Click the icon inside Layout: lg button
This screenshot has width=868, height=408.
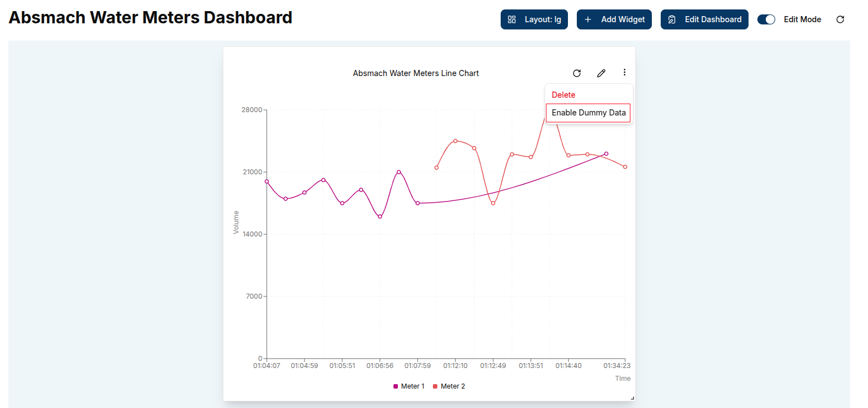click(512, 19)
